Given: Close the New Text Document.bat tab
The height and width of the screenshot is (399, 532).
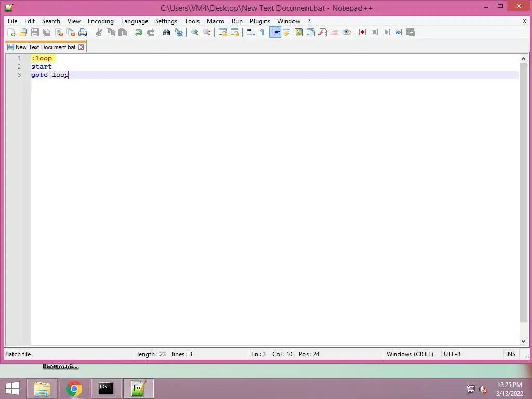Looking at the screenshot, I should tap(81, 47).
